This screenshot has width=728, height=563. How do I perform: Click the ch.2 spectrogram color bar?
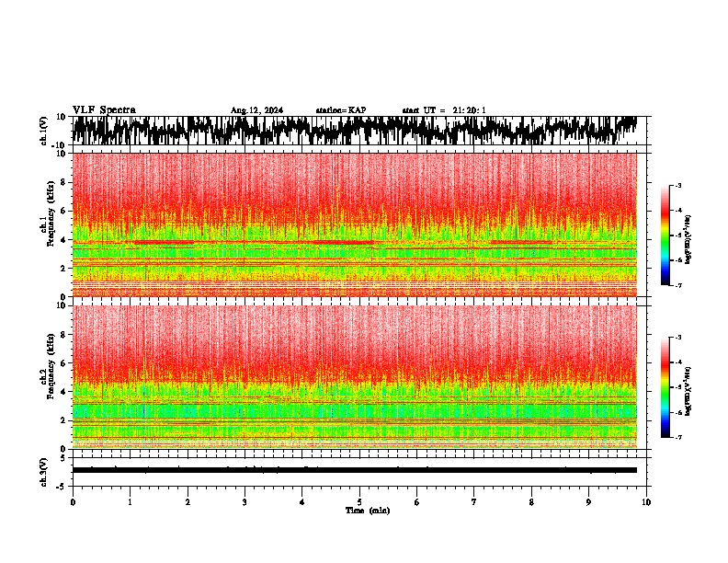point(665,387)
